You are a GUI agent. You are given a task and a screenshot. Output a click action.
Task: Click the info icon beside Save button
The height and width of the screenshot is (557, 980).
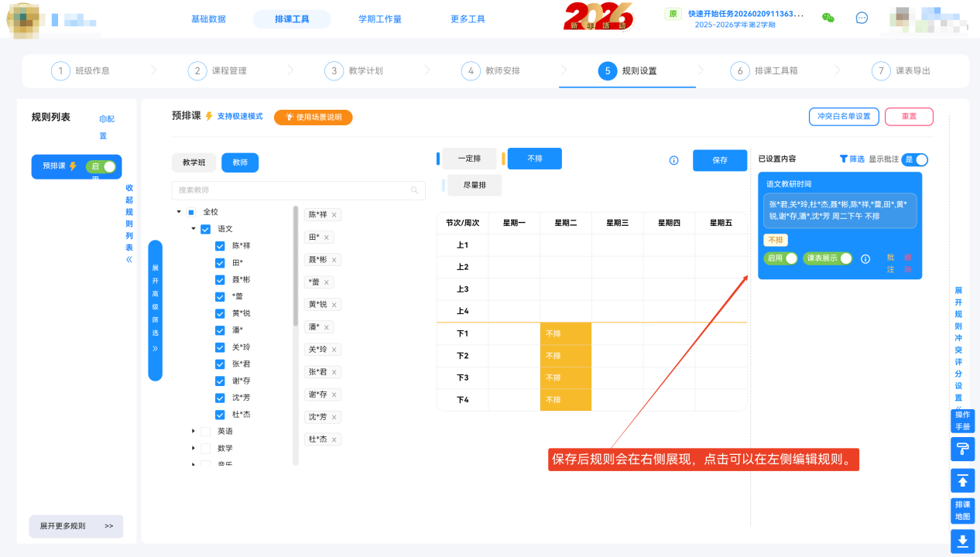[673, 160]
